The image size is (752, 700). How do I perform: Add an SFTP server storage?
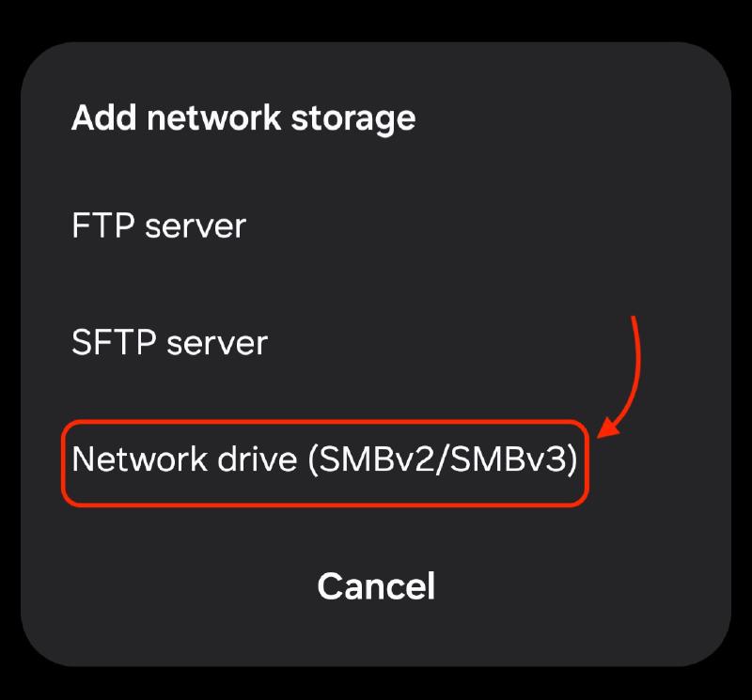point(169,343)
